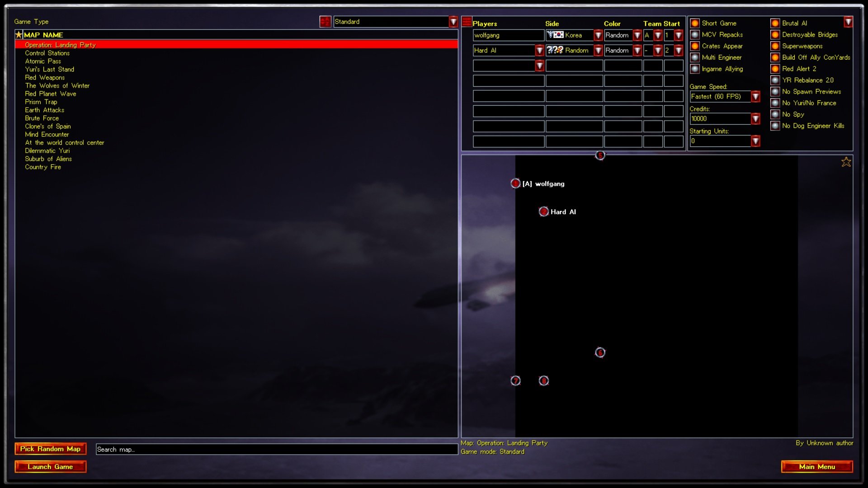Click the Destroyable Bridges toggle icon
Screen dimensions: 868x488
tap(774, 34)
